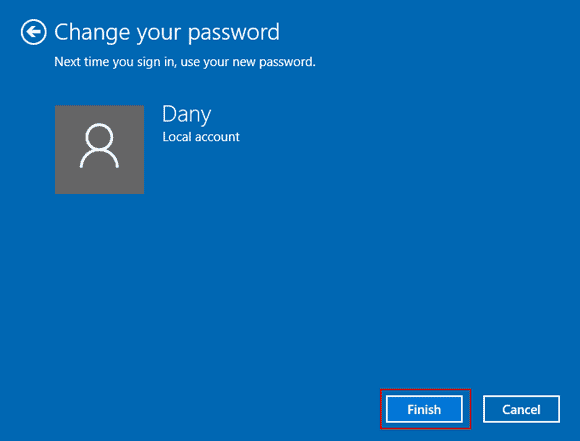Click the Change your password heading

[x=167, y=33]
